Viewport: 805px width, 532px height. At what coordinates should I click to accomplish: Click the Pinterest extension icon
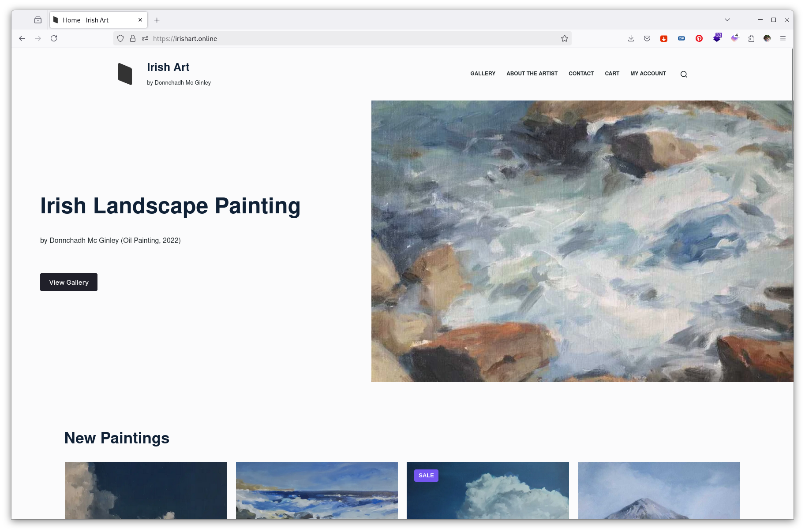click(x=699, y=38)
